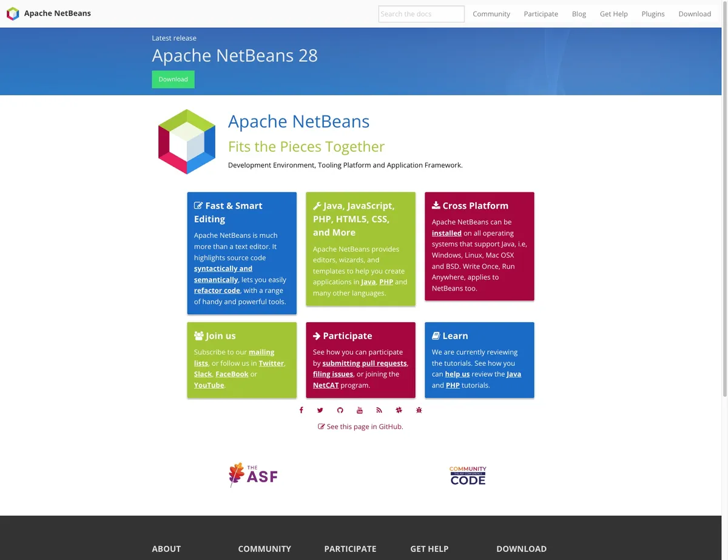Click the Join us card heading

click(x=215, y=336)
